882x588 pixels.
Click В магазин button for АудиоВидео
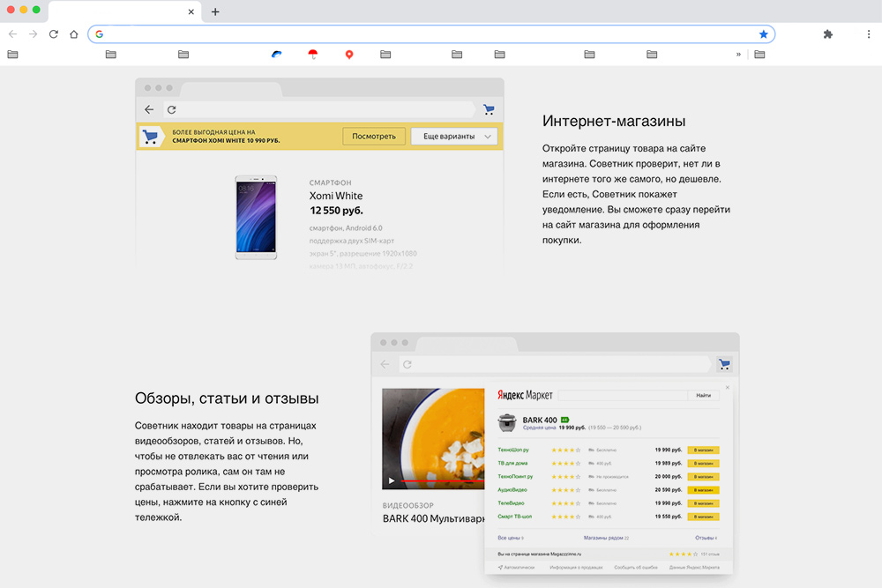point(703,490)
